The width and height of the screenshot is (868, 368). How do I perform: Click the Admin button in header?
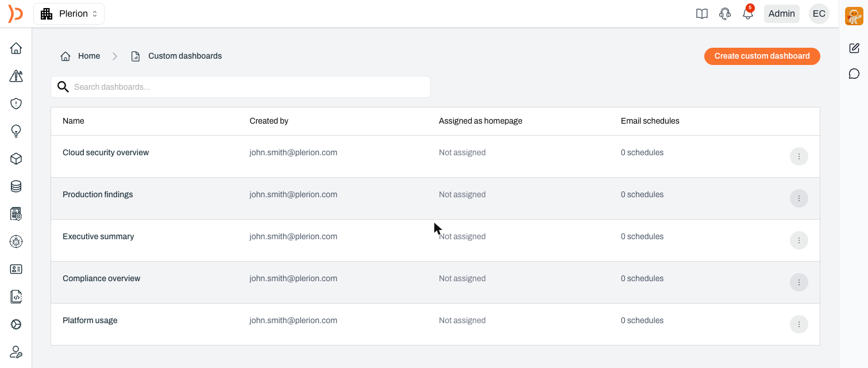[x=781, y=14]
